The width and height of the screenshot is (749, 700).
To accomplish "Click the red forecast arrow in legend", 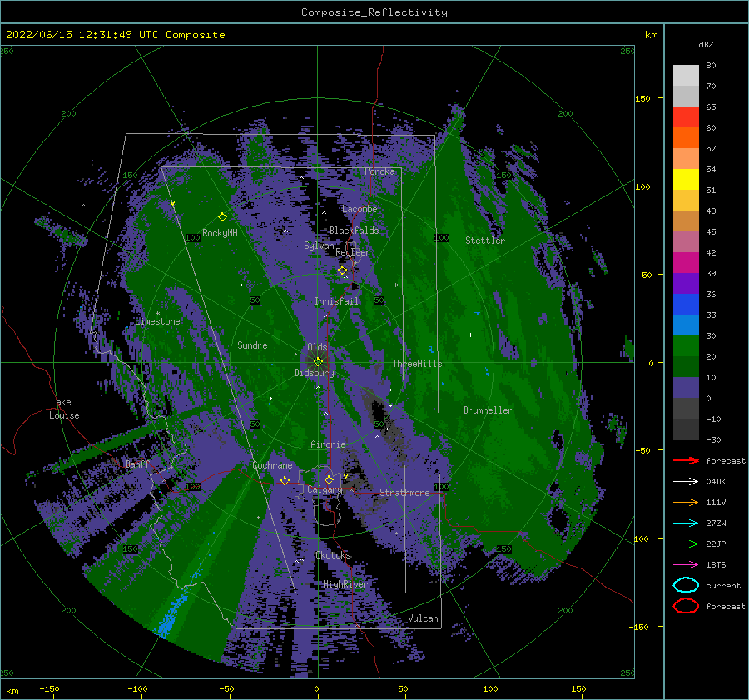I will pyautogui.click(x=686, y=460).
